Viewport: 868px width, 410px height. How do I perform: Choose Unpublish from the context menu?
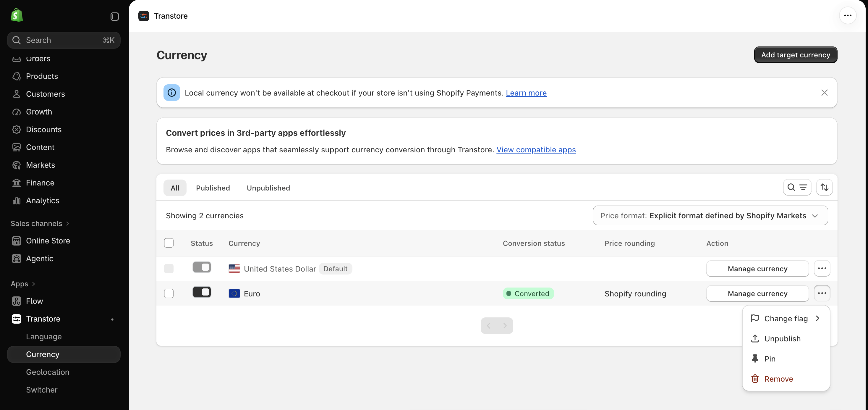tap(786, 338)
